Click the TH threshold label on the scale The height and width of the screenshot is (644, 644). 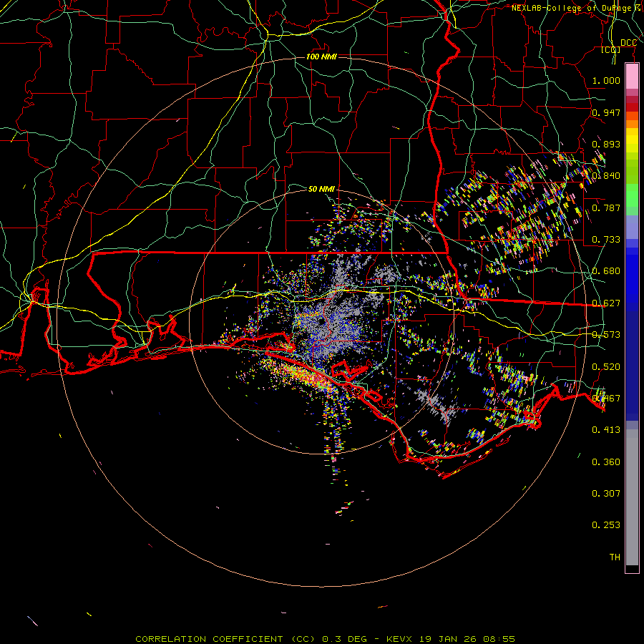pos(615,557)
